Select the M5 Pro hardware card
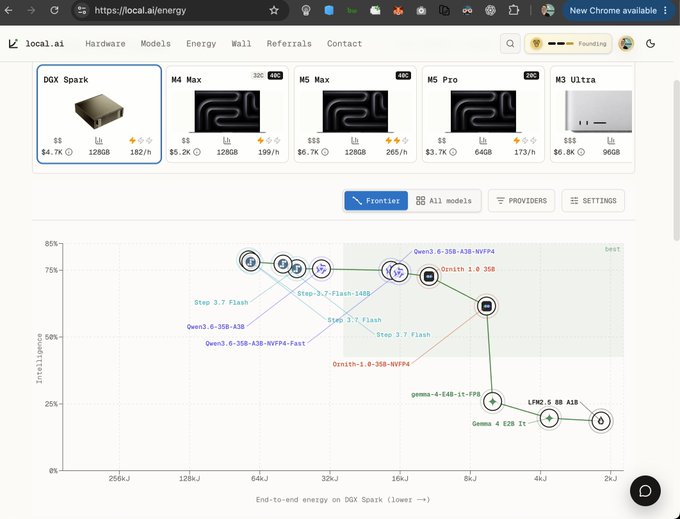 point(483,114)
